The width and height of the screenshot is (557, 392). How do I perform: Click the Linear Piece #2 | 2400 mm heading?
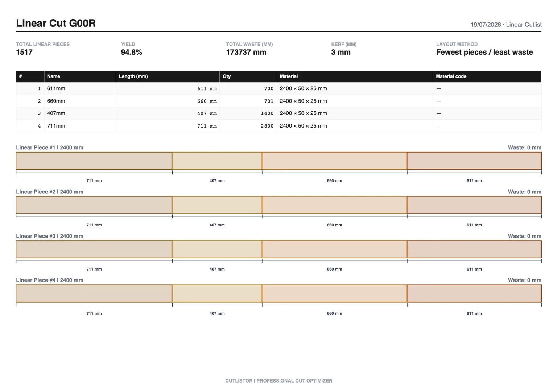pos(50,192)
